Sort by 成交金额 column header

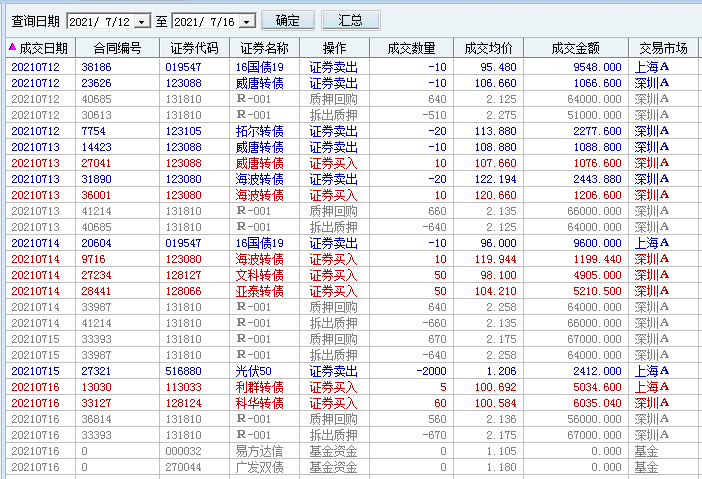click(x=575, y=48)
